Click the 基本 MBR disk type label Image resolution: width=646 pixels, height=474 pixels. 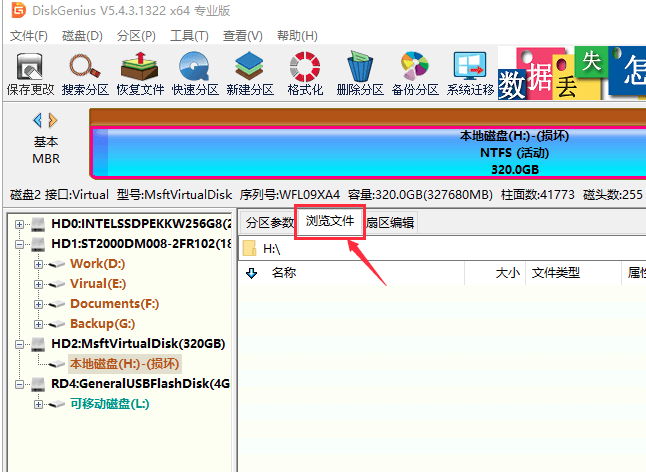point(46,150)
